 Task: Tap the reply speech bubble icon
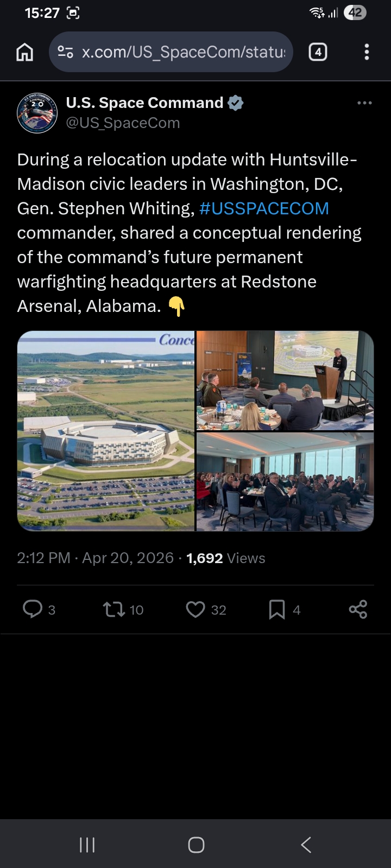(33, 609)
